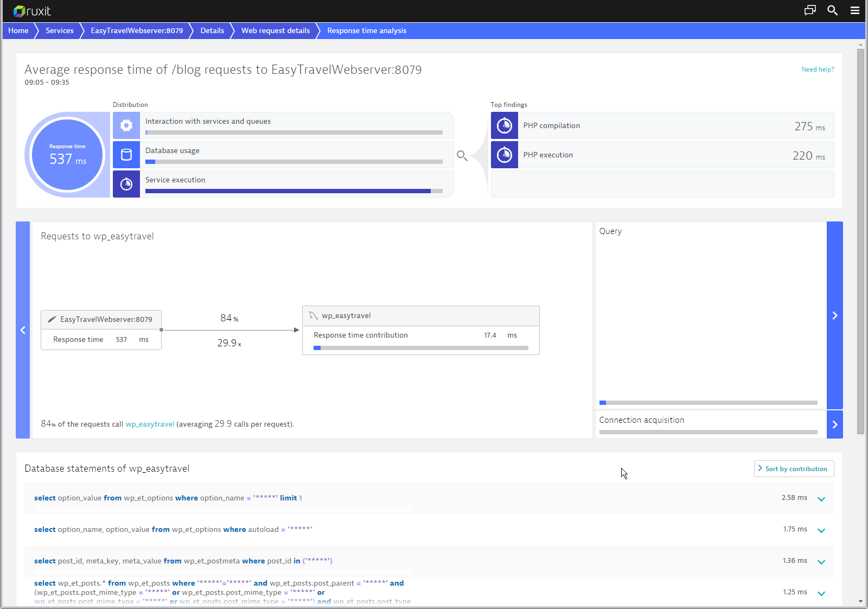868x609 pixels.
Task: Click the 275 ms value
Action: (809, 126)
